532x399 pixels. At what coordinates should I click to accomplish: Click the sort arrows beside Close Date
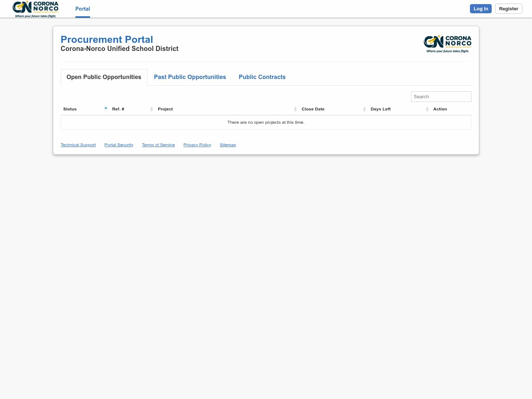364,109
